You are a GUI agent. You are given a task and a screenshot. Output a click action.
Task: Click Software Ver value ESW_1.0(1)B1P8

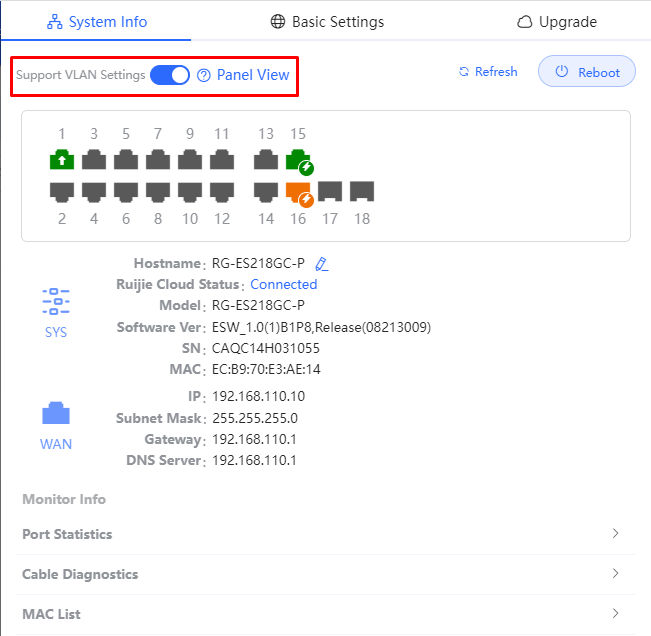tap(321, 328)
